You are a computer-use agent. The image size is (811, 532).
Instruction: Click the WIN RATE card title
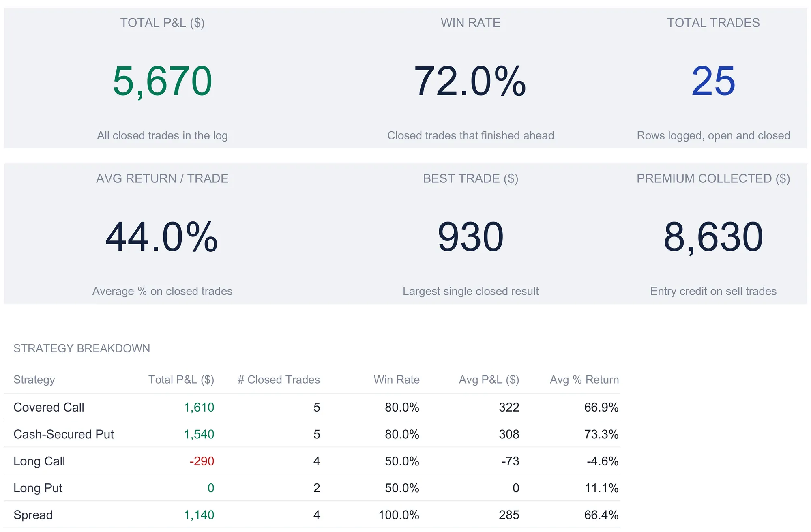pos(470,23)
